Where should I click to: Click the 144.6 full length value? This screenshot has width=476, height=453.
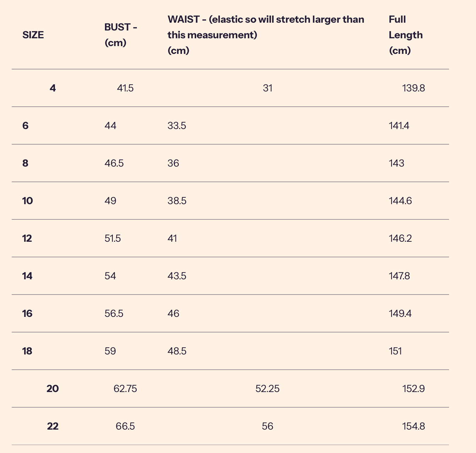click(x=400, y=201)
